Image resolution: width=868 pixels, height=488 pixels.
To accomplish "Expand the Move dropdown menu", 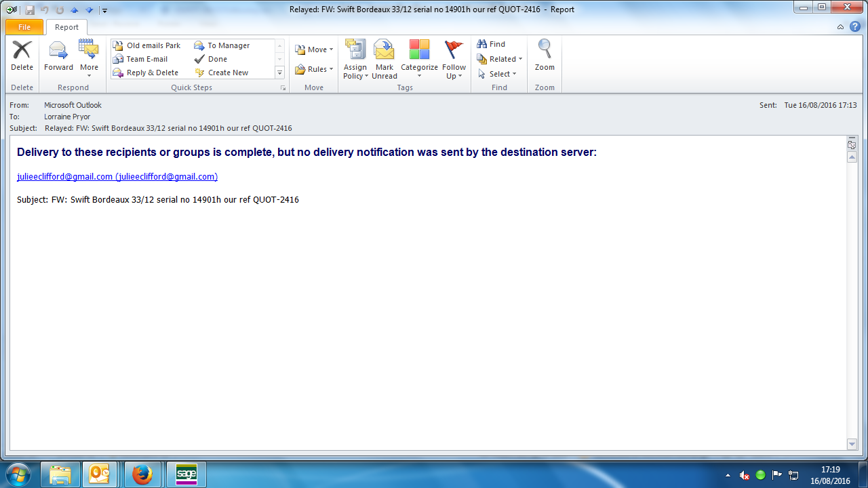I will point(314,49).
